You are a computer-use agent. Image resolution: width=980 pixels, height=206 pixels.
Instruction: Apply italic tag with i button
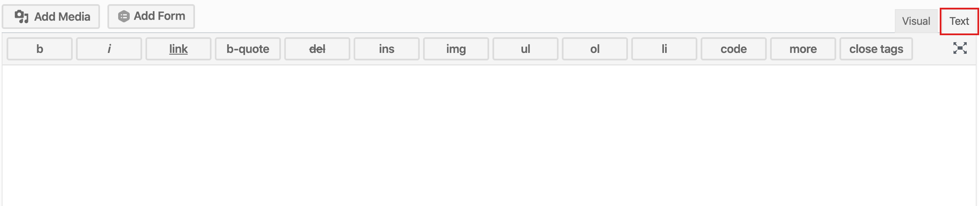click(109, 49)
